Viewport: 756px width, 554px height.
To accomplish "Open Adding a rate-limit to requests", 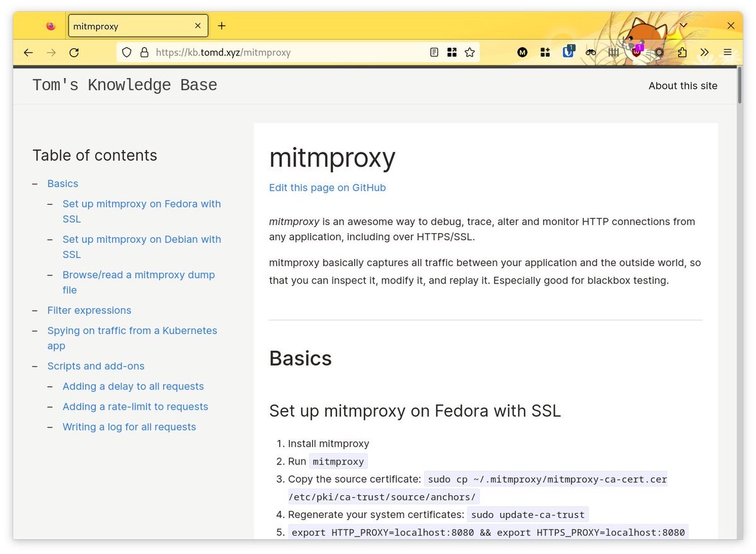I will point(135,407).
